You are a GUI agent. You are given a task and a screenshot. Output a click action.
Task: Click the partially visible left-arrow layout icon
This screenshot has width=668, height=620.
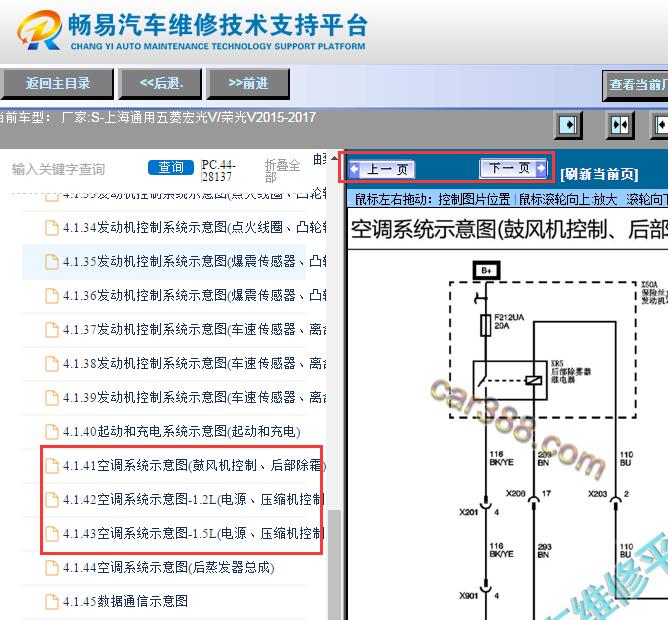tap(659, 125)
